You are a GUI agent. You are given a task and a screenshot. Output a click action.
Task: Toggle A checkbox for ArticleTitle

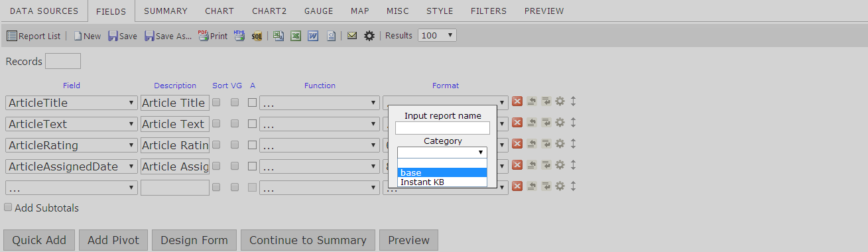tap(252, 103)
